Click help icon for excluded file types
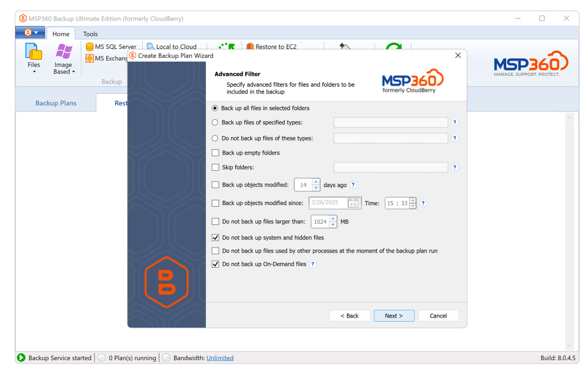588x371 pixels. click(x=455, y=138)
